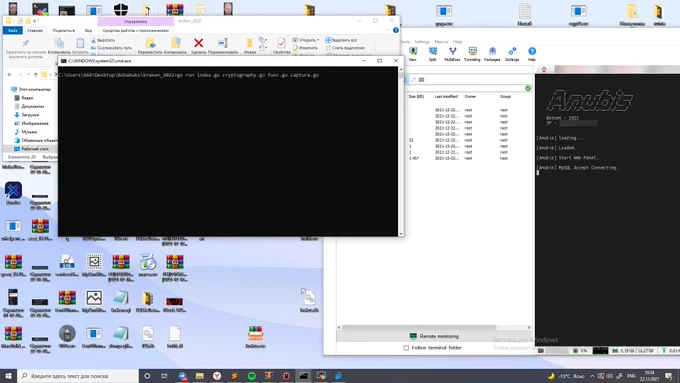Go up one folder in File Explorer

[x=36, y=75]
